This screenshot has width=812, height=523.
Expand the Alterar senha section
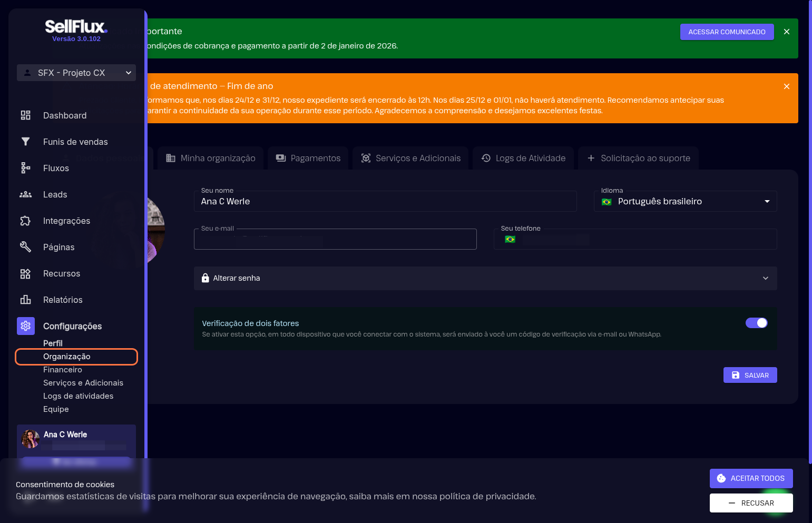[x=485, y=278]
